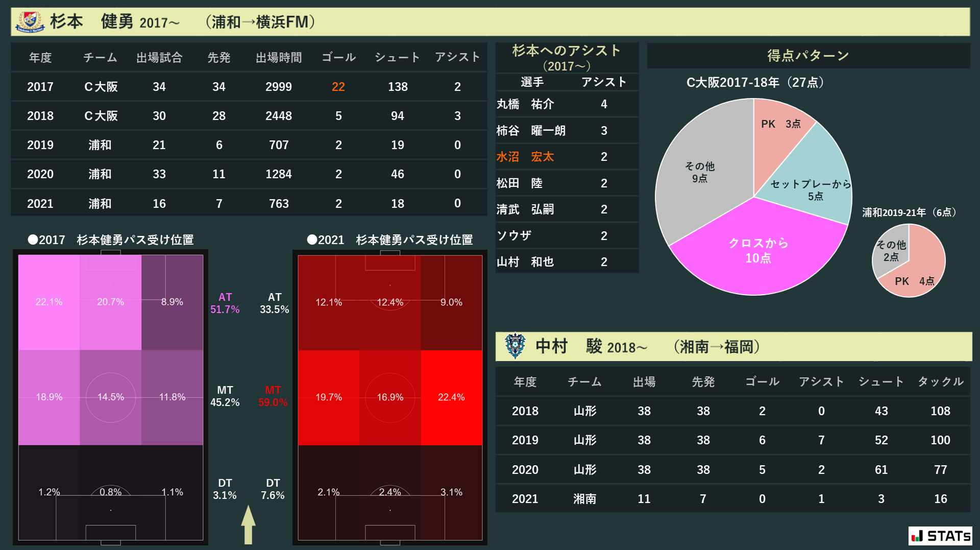Viewport: 980px width, 550px height.
Task: Click the DT 3.1% label
Action: tap(225, 489)
